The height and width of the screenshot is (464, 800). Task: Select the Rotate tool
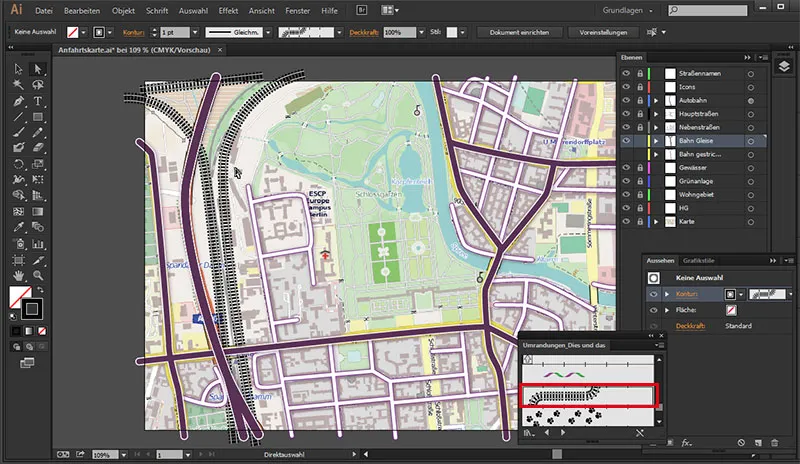coord(18,164)
